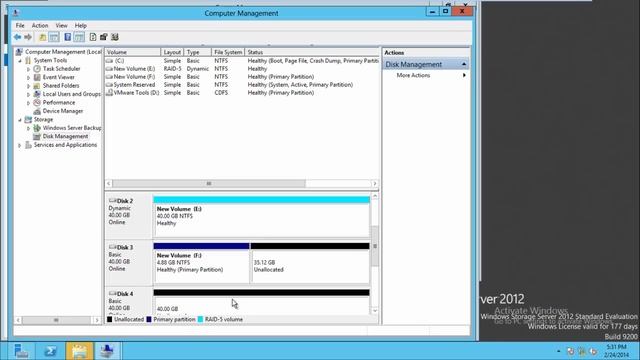Viewport: 640px width, 360px height.
Task: Click the Primary partition blue legend swatch
Action: [x=149, y=319]
